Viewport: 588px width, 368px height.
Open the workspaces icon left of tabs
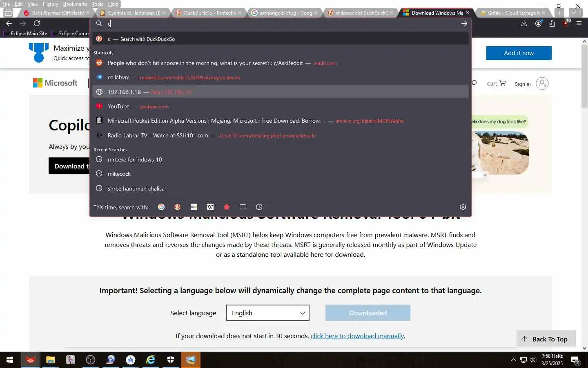[8, 13]
